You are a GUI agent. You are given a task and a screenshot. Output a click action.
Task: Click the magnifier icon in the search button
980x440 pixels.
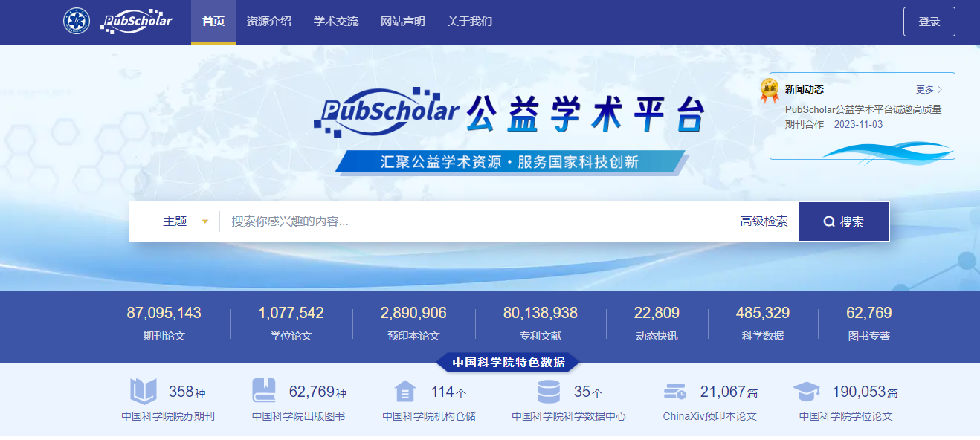click(x=829, y=221)
